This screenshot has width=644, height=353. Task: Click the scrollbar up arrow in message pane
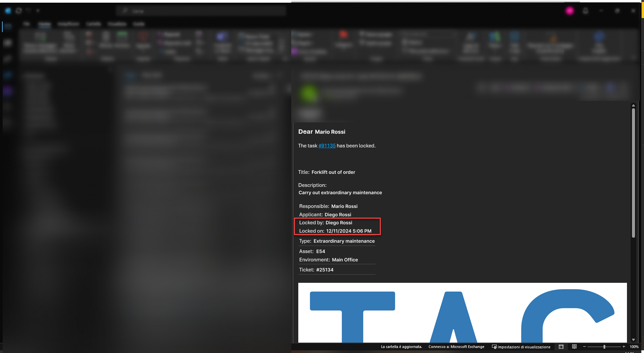tap(633, 106)
